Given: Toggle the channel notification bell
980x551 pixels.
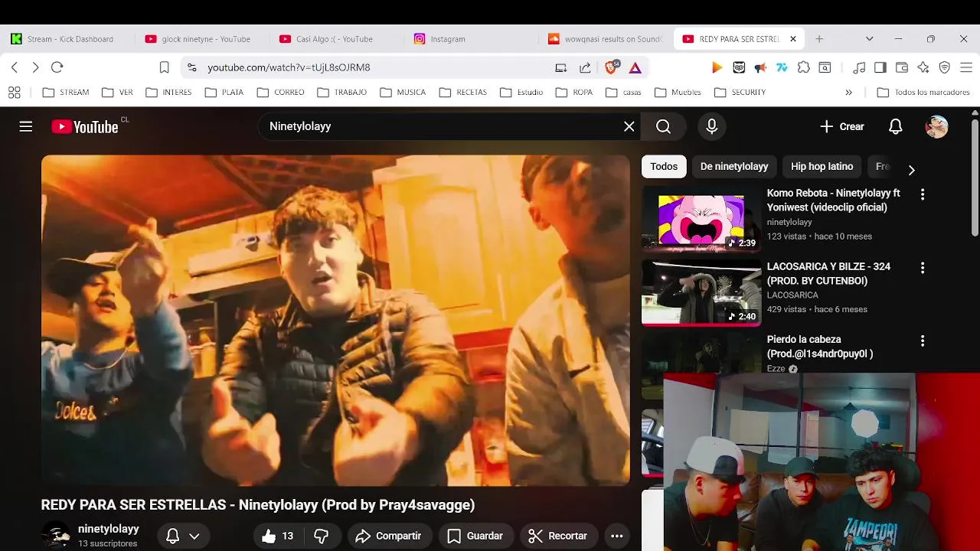Looking at the screenshot, I should coord(173,536).
